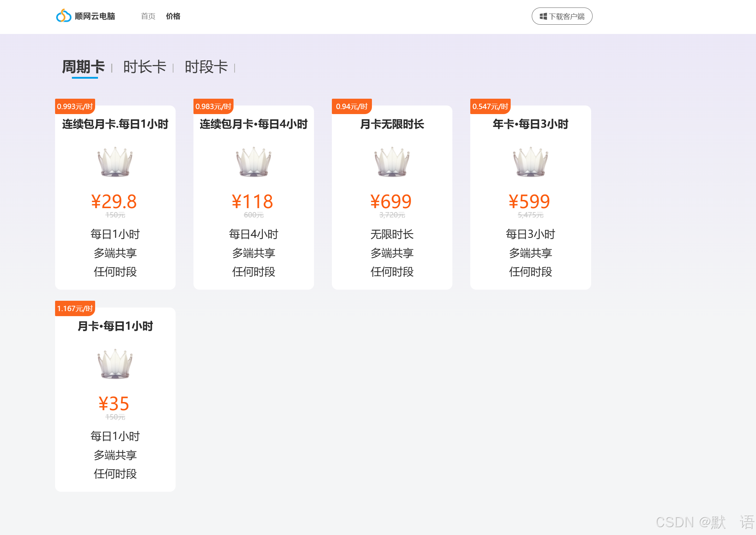Click the 0.993元/时 orange price badge
The height and width of the screenshot is (535, 756).
click(75, 106)
